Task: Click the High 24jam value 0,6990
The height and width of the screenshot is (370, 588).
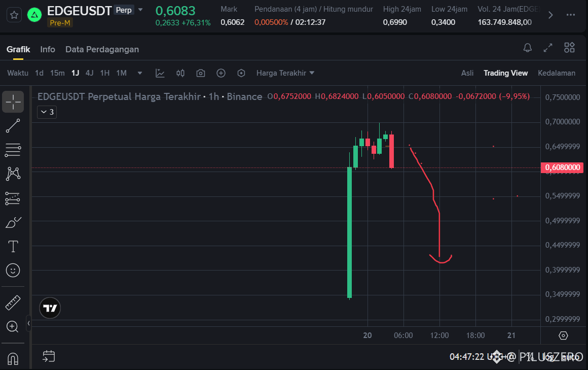Action: point(395,22)
